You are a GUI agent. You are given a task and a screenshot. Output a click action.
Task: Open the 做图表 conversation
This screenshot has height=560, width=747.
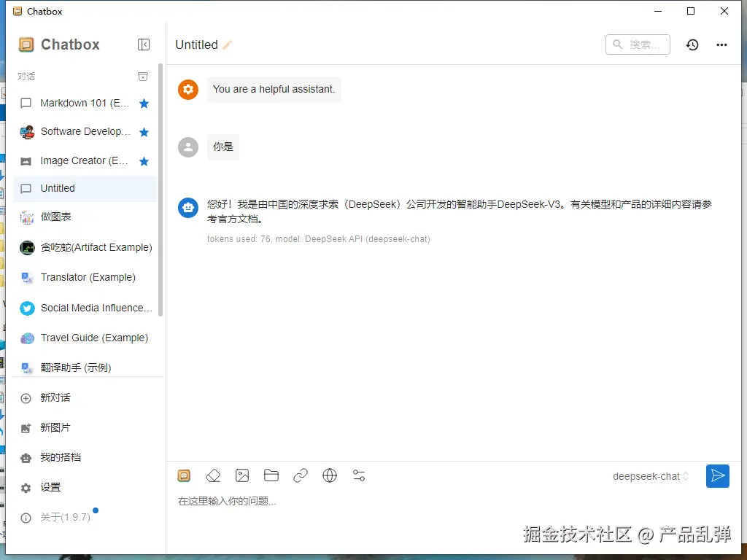tap(85, 217)
